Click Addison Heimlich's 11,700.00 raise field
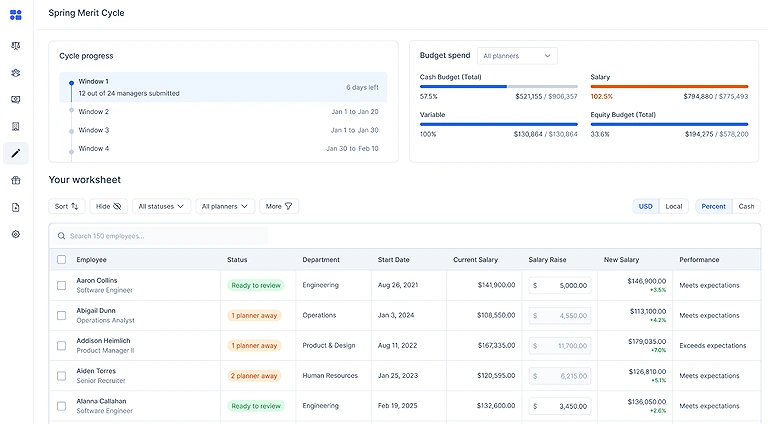Screen dimensions: 768x424 click(560, 346)
